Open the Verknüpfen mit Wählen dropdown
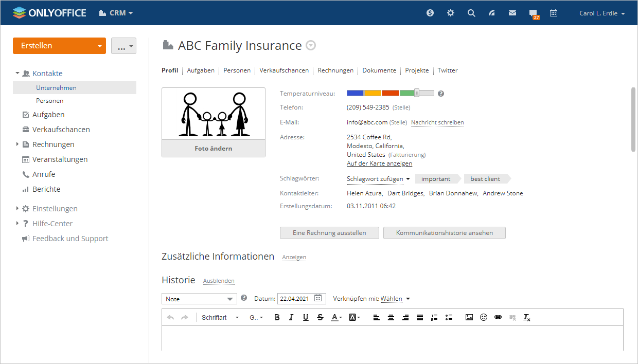The width and height of the screenshot is (638, 364). pos(395,299)
